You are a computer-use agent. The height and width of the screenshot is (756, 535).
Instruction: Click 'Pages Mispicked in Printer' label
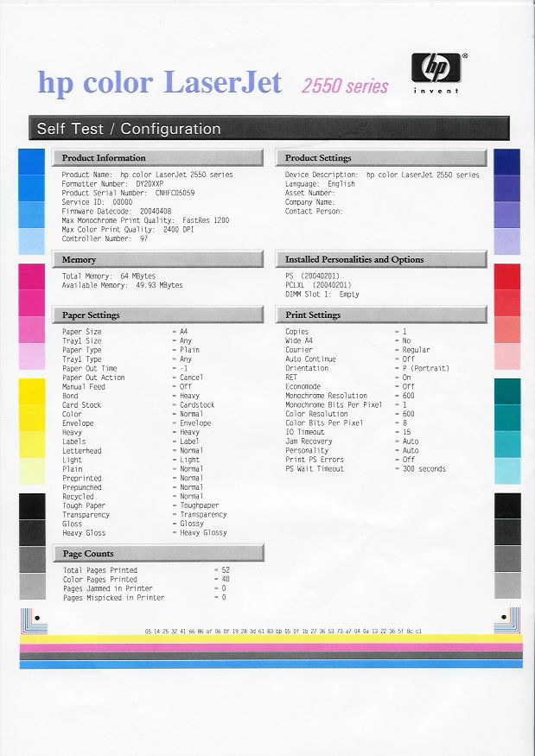click(114, 598)
